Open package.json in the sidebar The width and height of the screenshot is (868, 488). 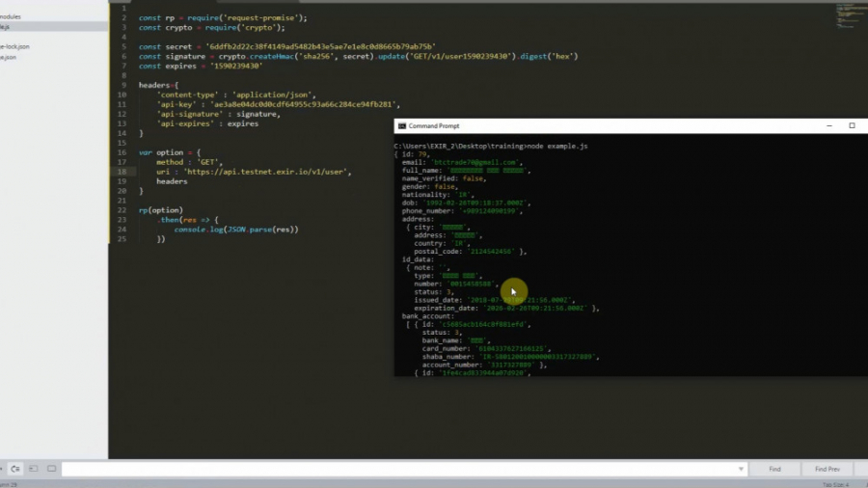9,57
